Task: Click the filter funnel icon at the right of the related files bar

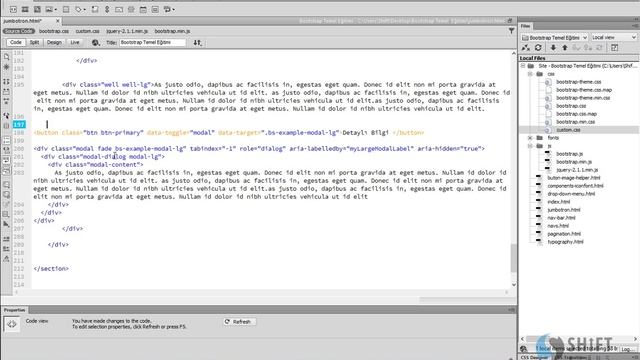Action: 511,31
